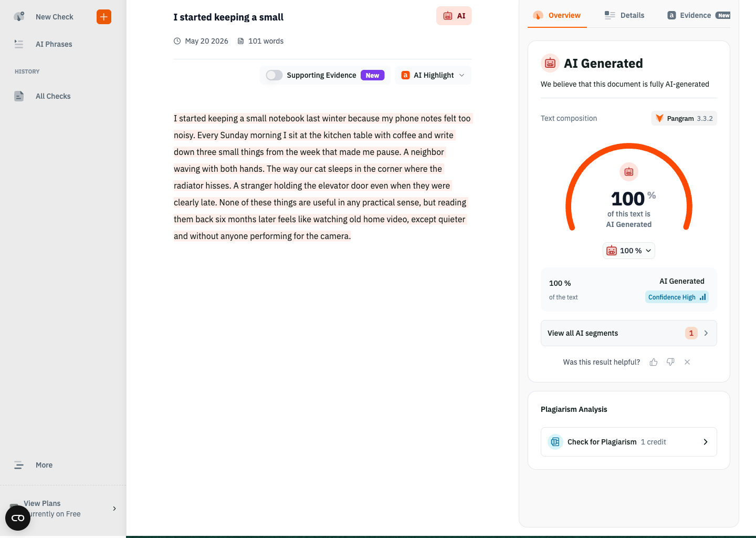756x538 pixels.
Task: Click the chevron on Check for Plagiarism
Action: coord(706,442)
